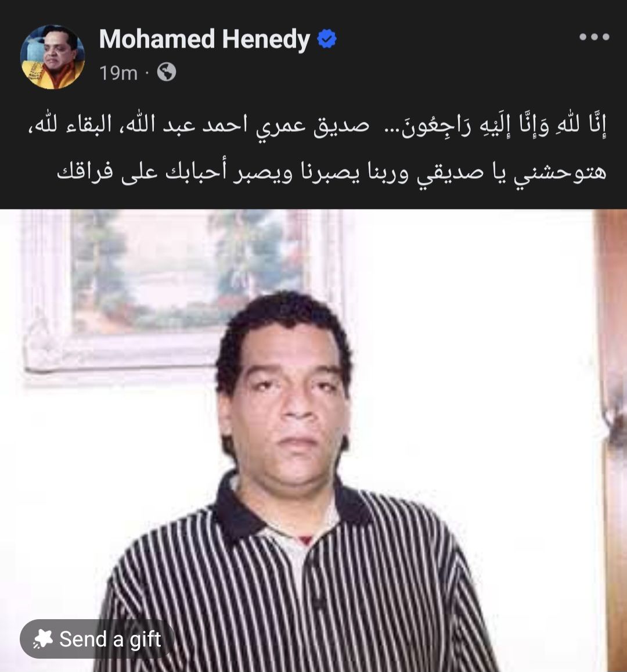
Task: Click the wooden door edge in photo
Action: (611, 441)
